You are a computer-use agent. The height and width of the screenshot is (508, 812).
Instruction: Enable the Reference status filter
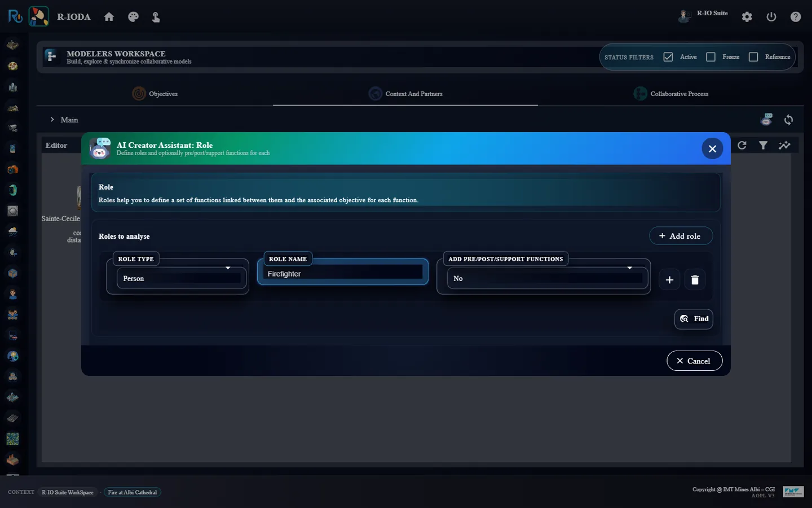tap(753, 57)
